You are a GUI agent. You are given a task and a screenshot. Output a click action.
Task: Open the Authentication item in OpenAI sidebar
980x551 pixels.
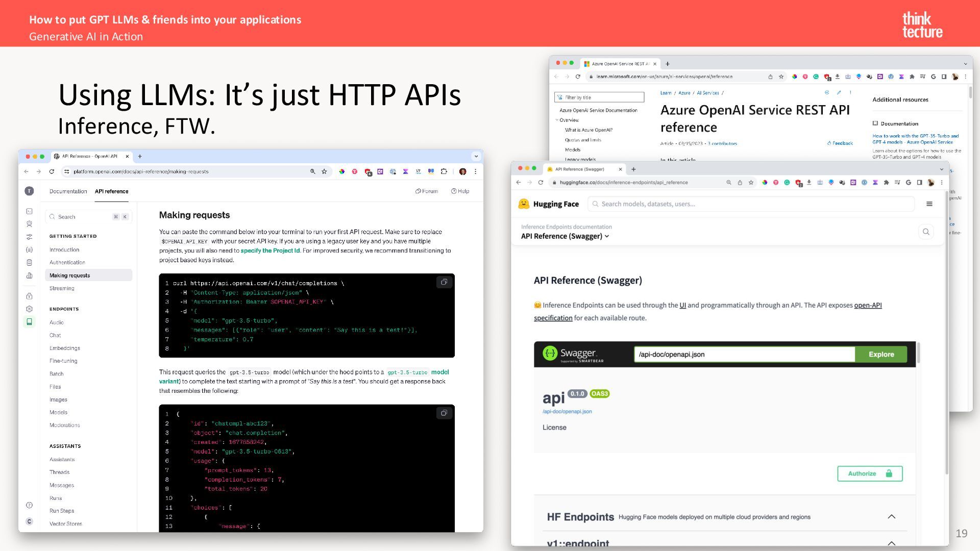tap(67, 262)
